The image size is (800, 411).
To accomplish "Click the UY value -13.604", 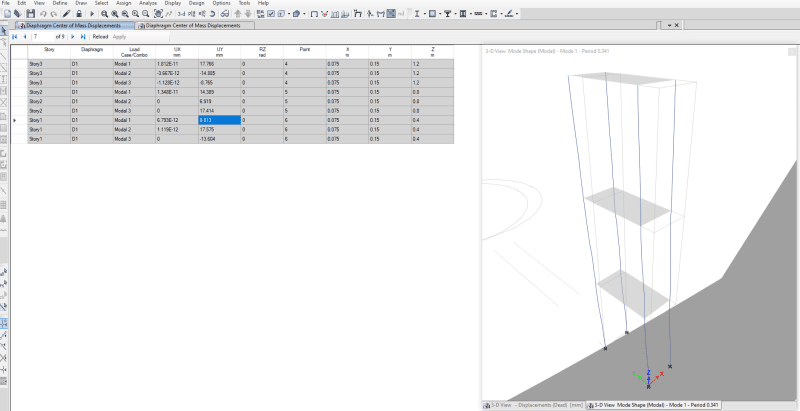I will pos(219,139).
